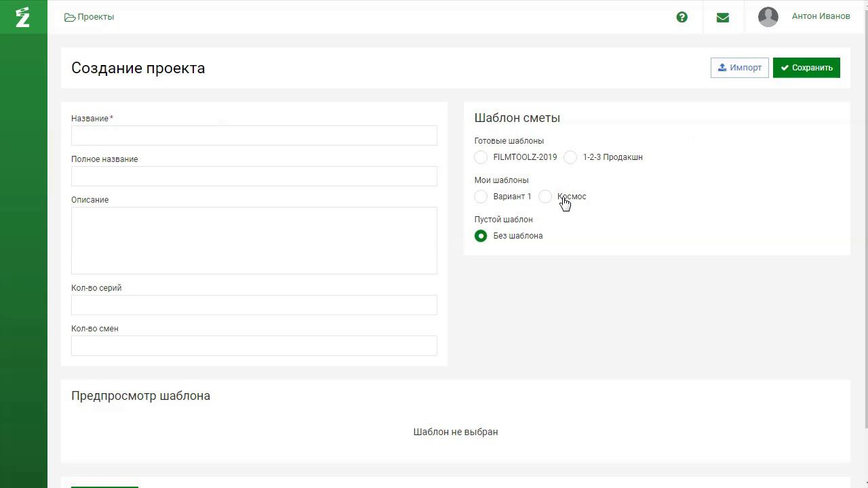Select the 1-2-3 Продакшн template

(570, 157)
